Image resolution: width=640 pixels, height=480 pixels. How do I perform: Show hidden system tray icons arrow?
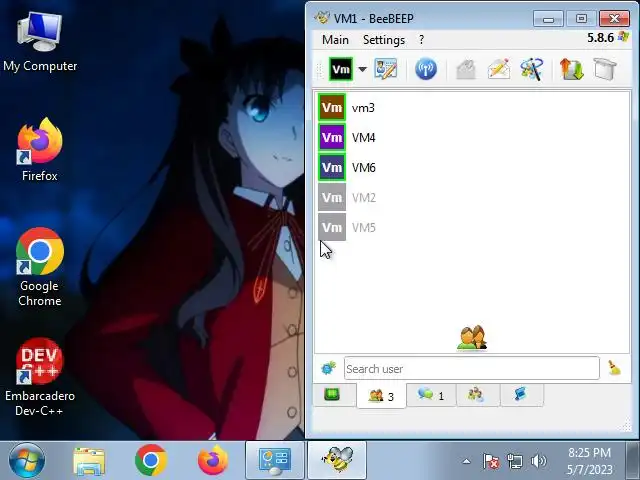467,462
